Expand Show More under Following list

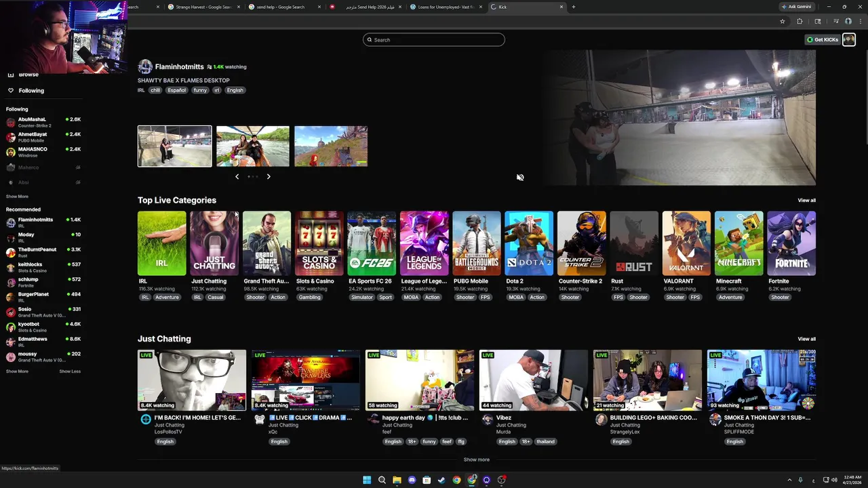pos(17,197)
